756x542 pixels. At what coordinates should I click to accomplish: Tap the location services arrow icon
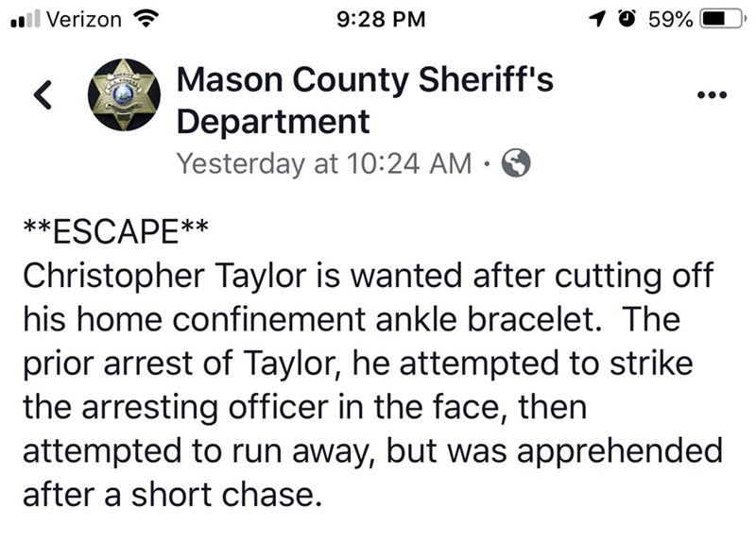tap(597, 18)
